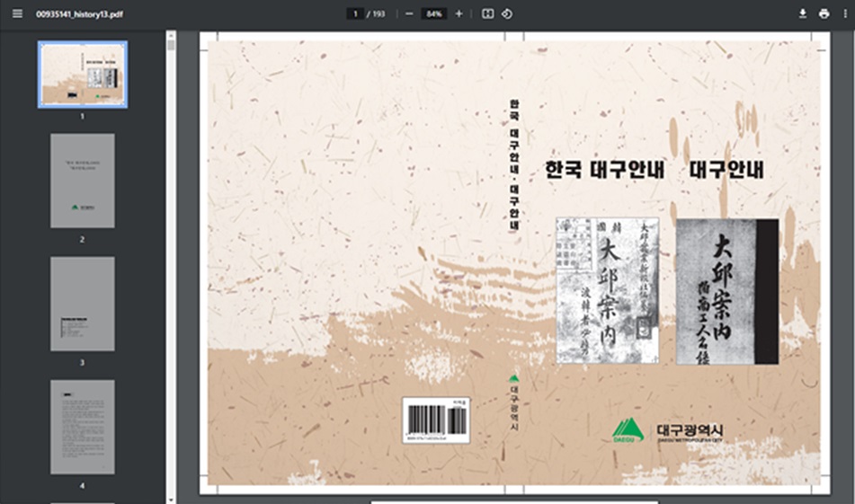The height and width of the screenshot is (504, 855).
Task: Click the 84% zoom level field
Action: pyautogui.click(x=434, y=14)
